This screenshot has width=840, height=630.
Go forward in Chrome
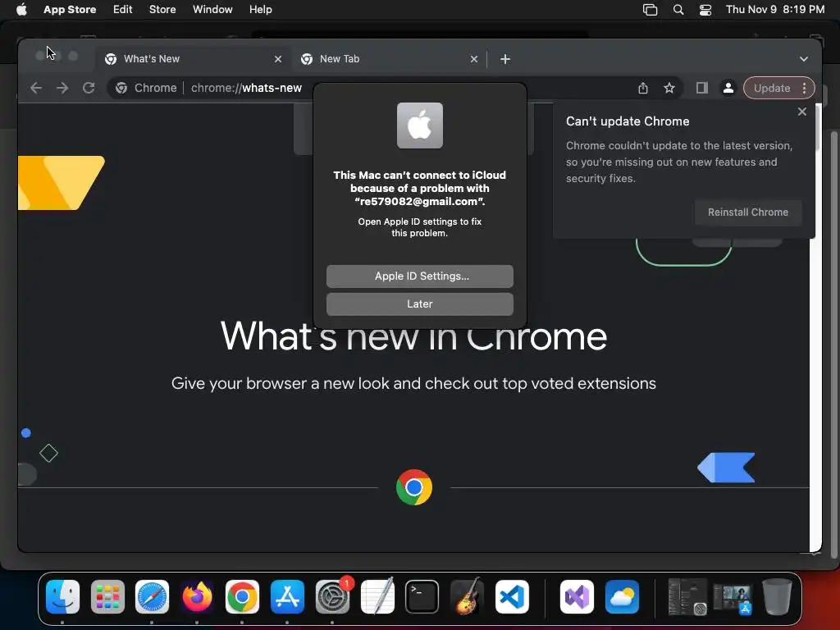tap(62, 88)
